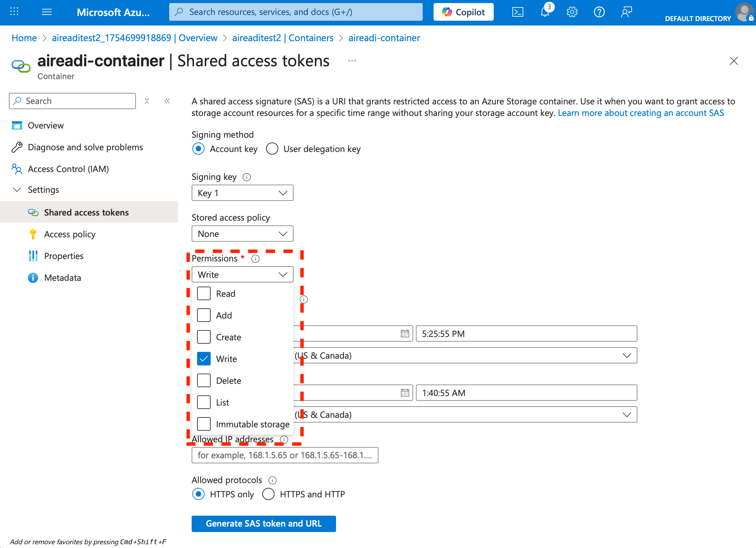The height and width of the screenshot is (548, 756).
Task: Uncheck the Write permission checkbox
Action: point(204,359)
